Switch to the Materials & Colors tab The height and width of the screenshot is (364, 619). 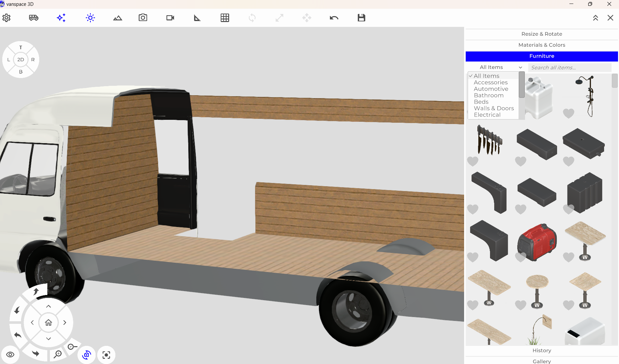[x=542, y=45]
